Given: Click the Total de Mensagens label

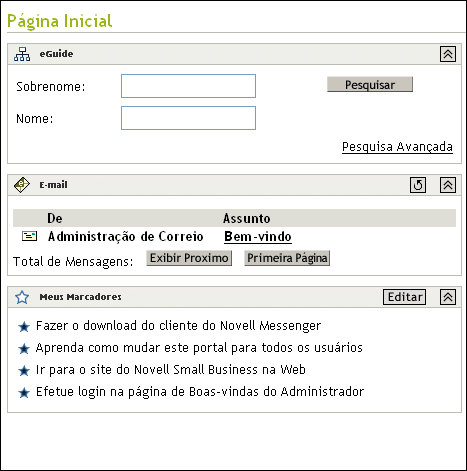Looking at the screenshot, I should coord(73,262).
